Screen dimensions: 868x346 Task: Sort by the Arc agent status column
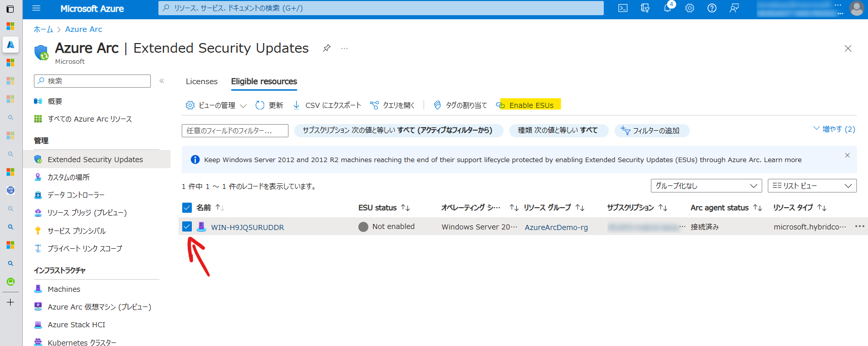point(726,208)
